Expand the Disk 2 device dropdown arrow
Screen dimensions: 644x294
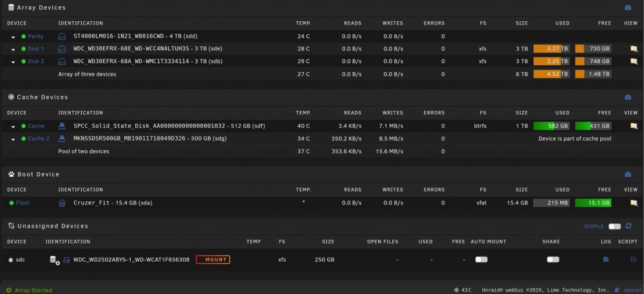[x=13, y=63]
